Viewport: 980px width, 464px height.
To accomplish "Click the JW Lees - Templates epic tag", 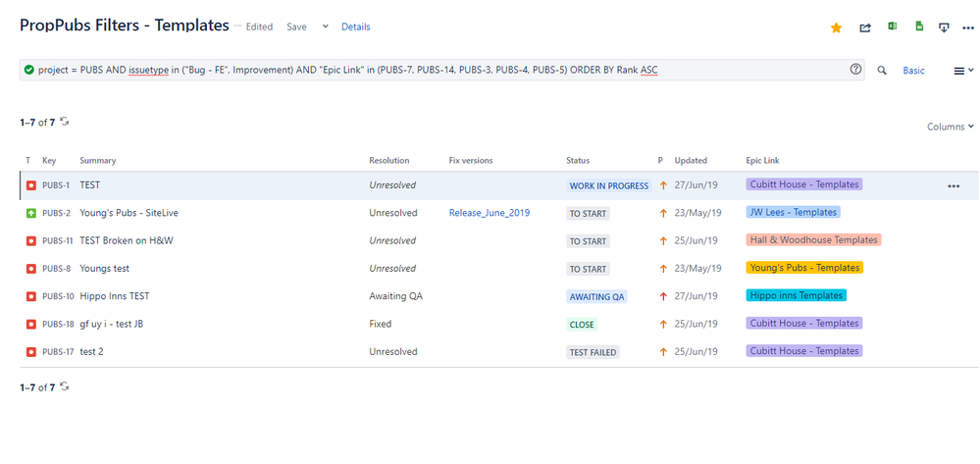I will [794, 212].
